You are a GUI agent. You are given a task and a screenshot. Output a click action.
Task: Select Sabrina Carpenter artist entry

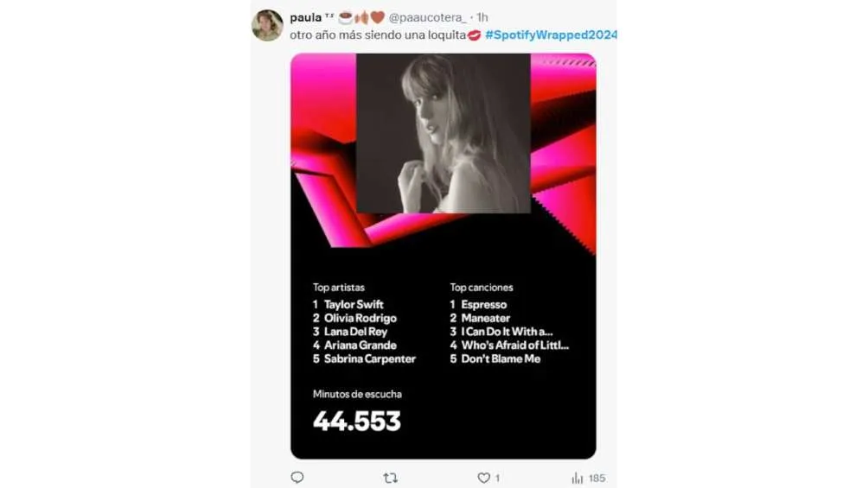tap(369, 358)
